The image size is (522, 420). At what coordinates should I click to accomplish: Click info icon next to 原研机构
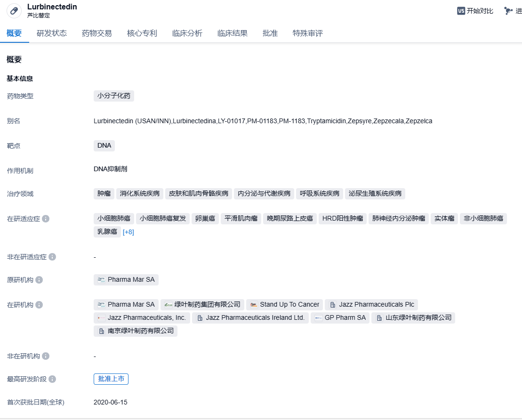(39, 280)
